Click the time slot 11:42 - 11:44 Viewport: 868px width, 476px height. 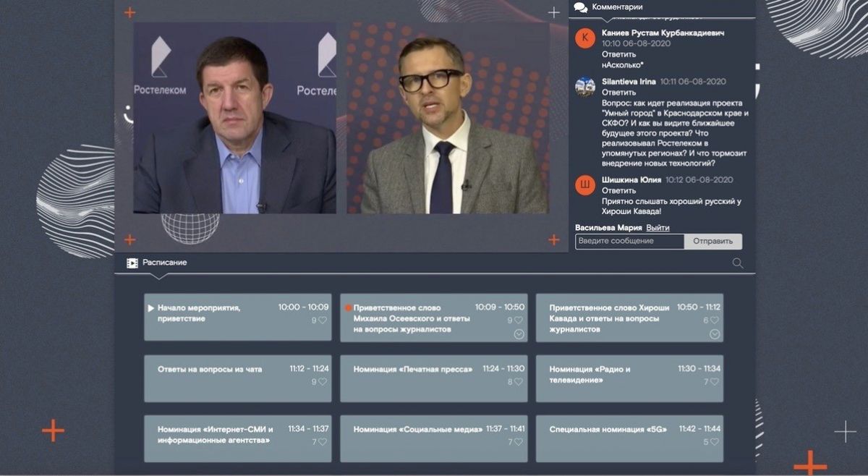pyautogui.click(x=699, y=429)
